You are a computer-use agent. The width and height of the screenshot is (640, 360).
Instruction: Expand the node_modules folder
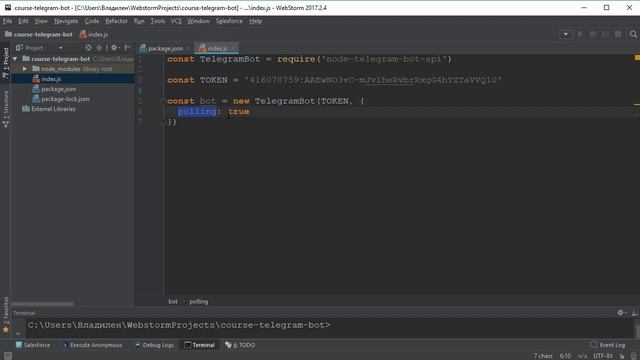pyautogui.click(x=24, y=69)
